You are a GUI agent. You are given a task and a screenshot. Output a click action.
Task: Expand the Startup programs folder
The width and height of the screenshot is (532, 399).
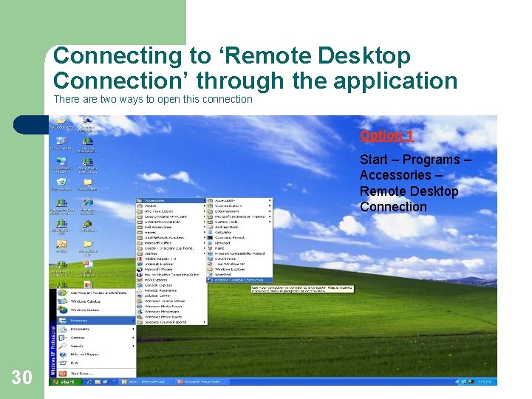click(x=171, y=253)
